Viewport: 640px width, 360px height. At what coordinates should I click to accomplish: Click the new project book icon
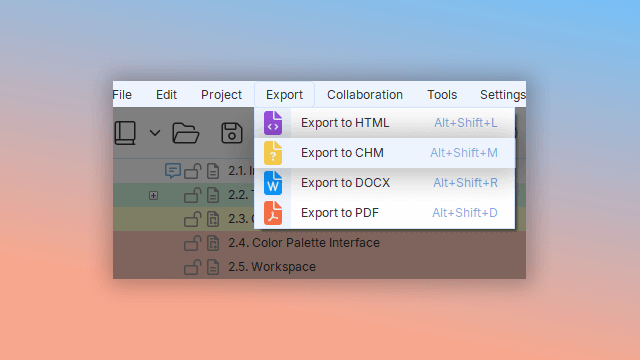pyautogui.click(x=125, y=133)
